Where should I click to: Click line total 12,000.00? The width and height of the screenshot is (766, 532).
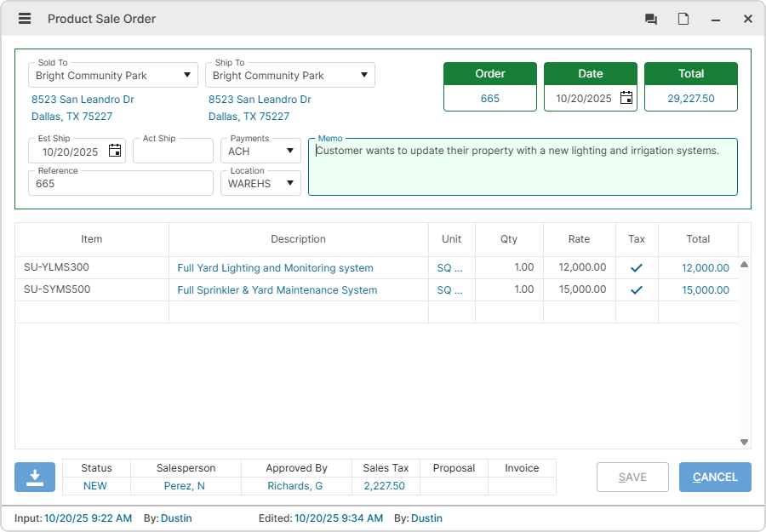tap(706, 268)
